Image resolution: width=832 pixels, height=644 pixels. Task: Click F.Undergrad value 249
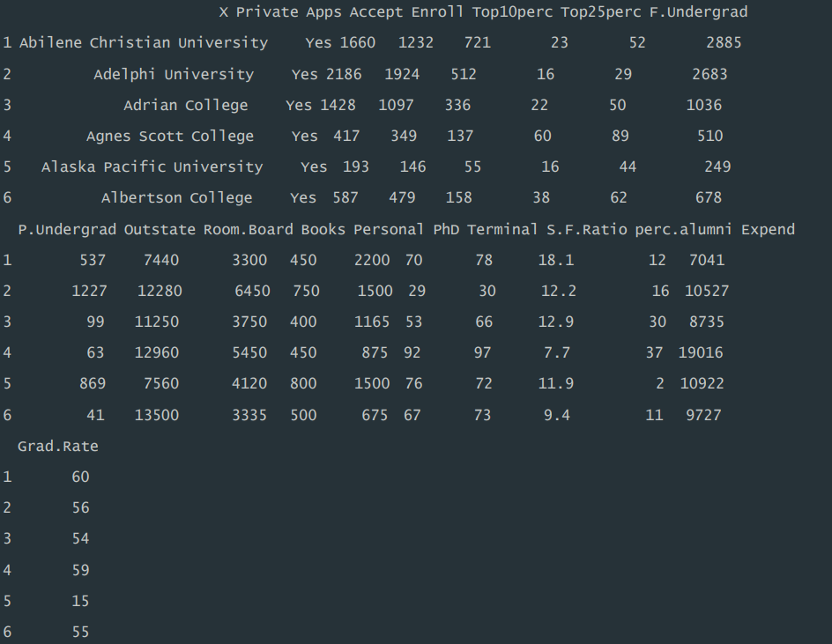[718, 167]
